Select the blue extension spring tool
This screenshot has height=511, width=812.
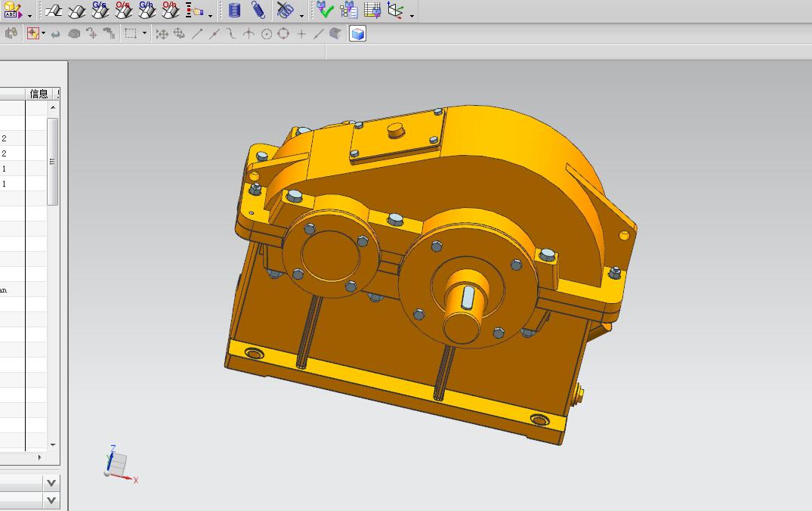pyautogui.click(x=258, y=10)
